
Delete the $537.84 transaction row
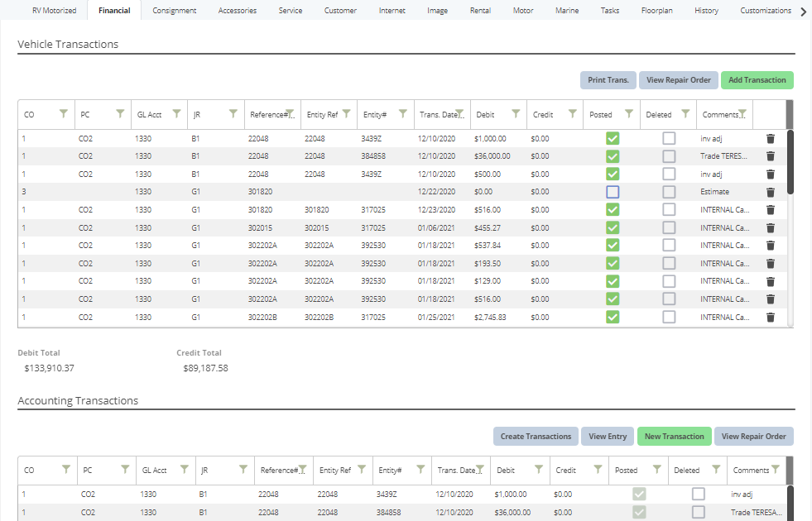[x=770, y=246]
